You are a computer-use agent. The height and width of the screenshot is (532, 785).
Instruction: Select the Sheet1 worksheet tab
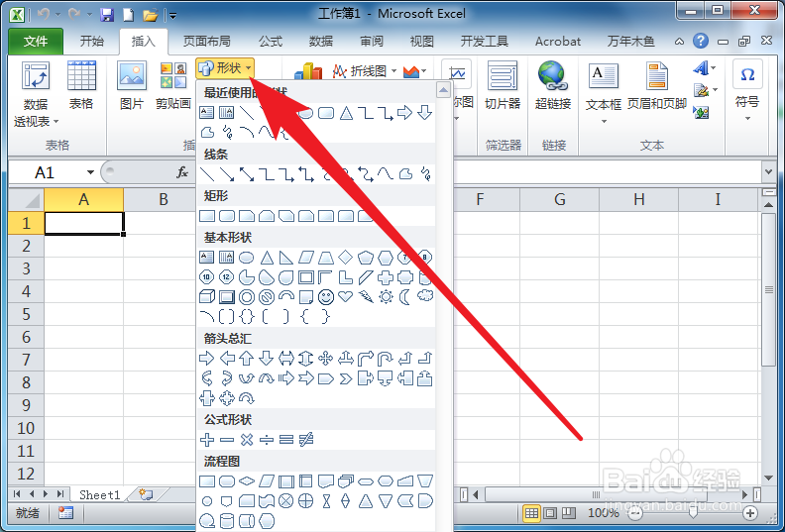100,495
